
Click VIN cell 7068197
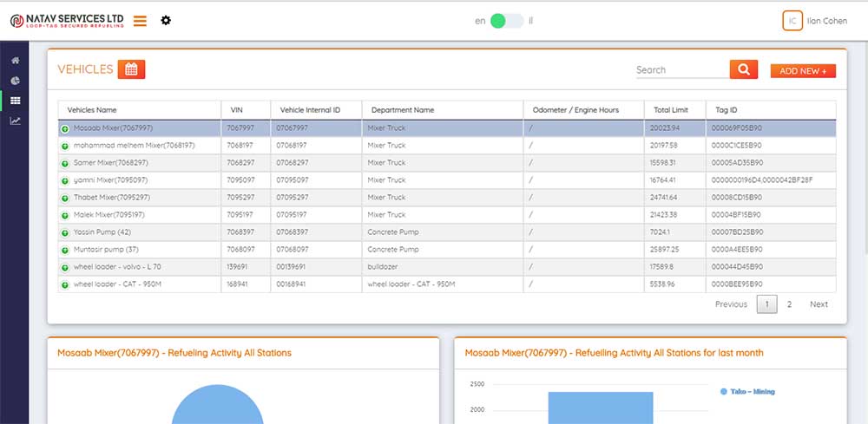pyautogui.click(x=246, y=146)
